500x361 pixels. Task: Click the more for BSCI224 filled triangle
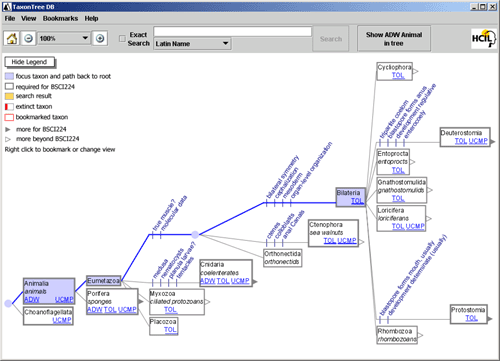pyautogui.click(x=8, y=129)
